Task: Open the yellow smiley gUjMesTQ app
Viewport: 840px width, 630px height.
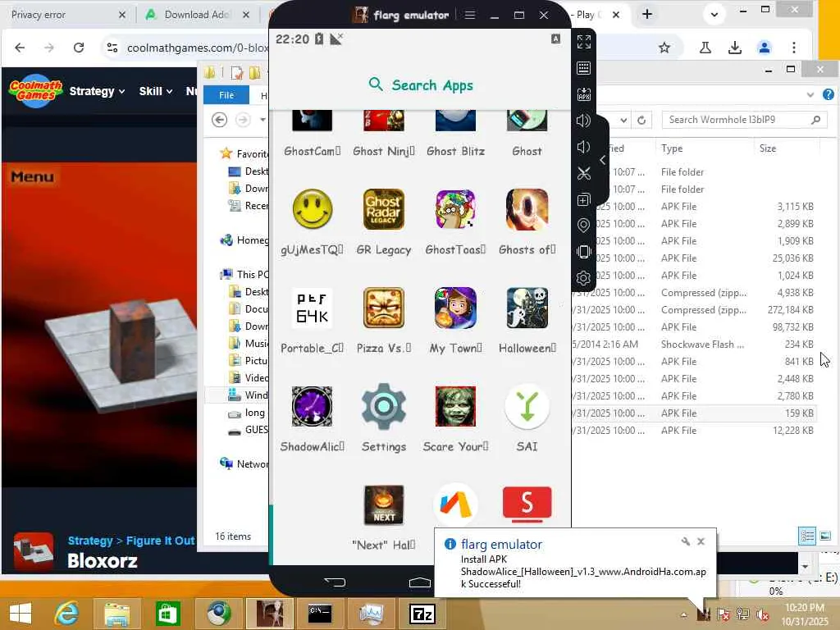Action: click(313, 209)
